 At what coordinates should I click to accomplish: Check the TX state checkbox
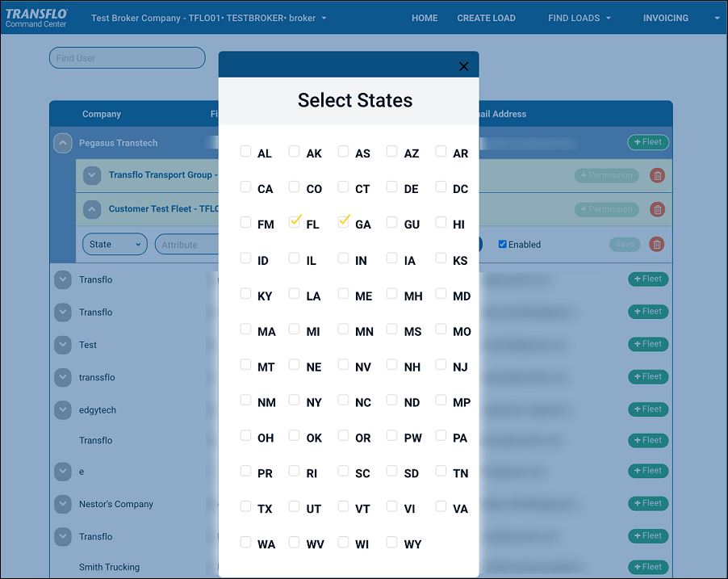coord(245,507)
